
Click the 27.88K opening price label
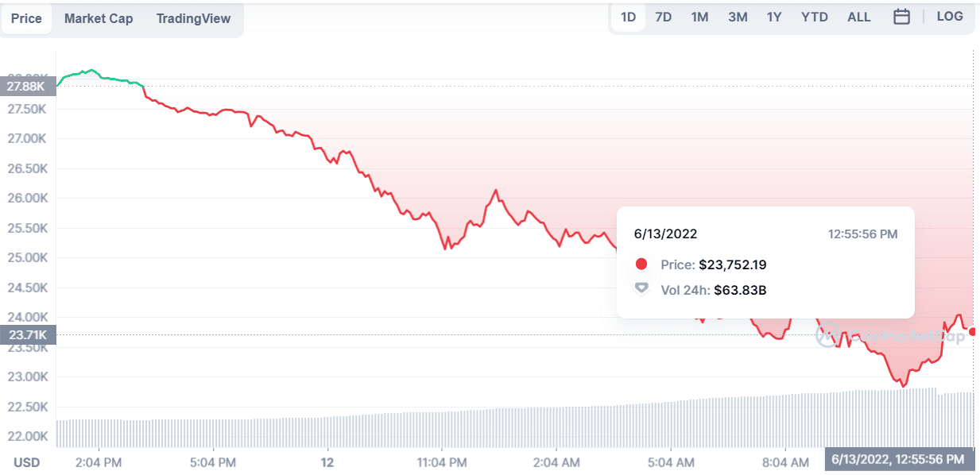pyautogui.click(x=27, y=86)
